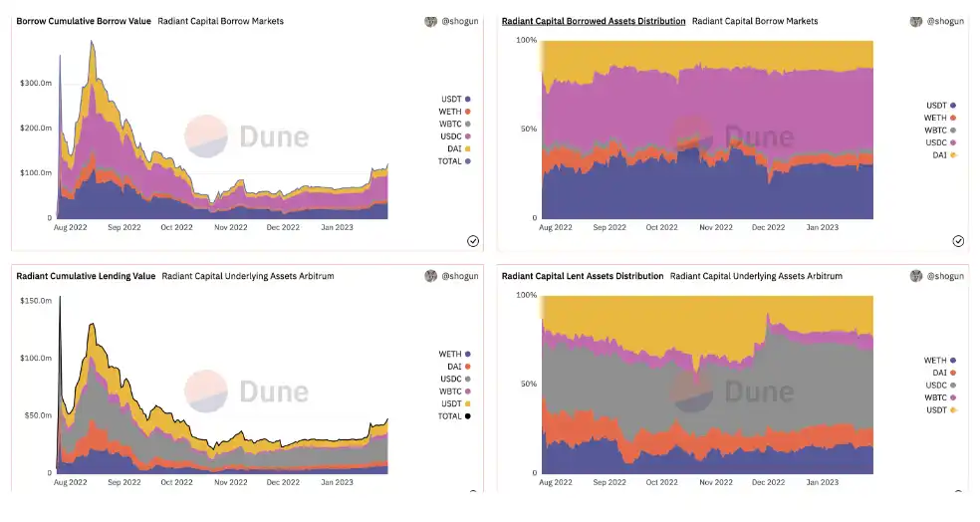The image size is (980, 522).
Task: Click the @shogun avatar on Borrow Cumulative Borrow Value chart
Action: click(x=430, y=21)
